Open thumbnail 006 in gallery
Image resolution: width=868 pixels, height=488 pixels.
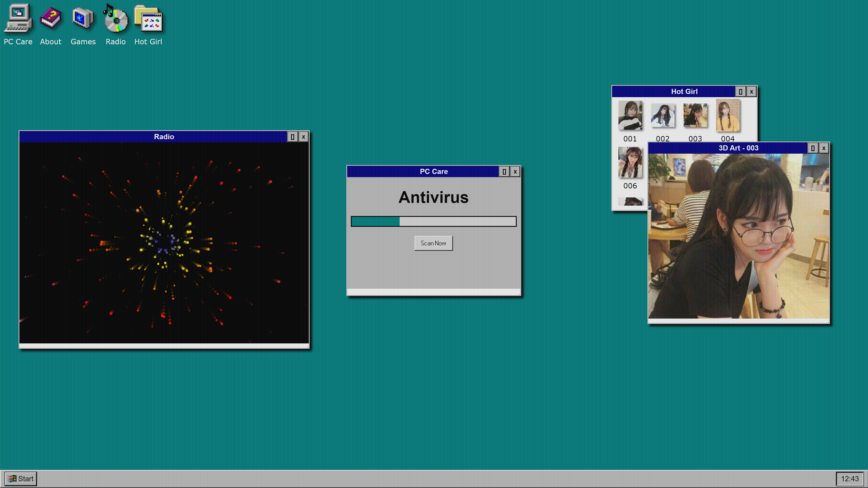630,162
